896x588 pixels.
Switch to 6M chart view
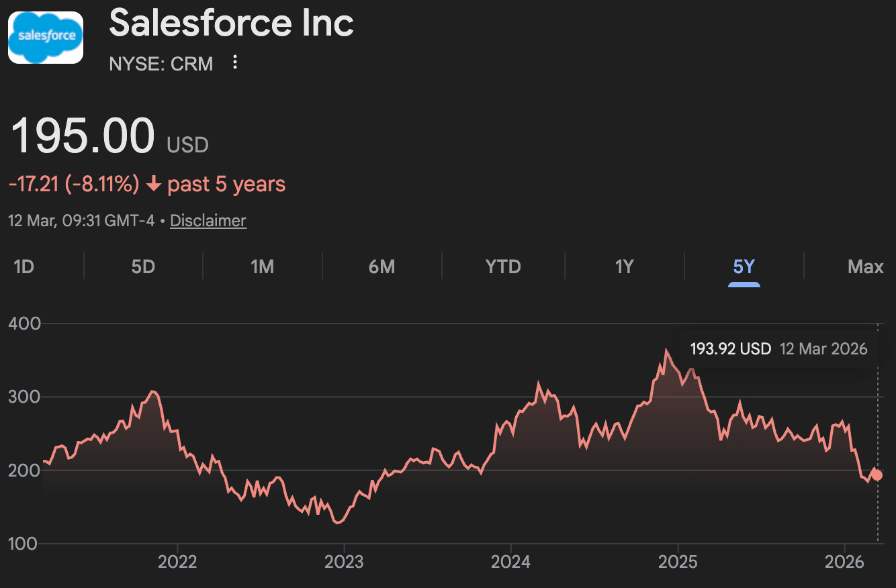[382, 267]
